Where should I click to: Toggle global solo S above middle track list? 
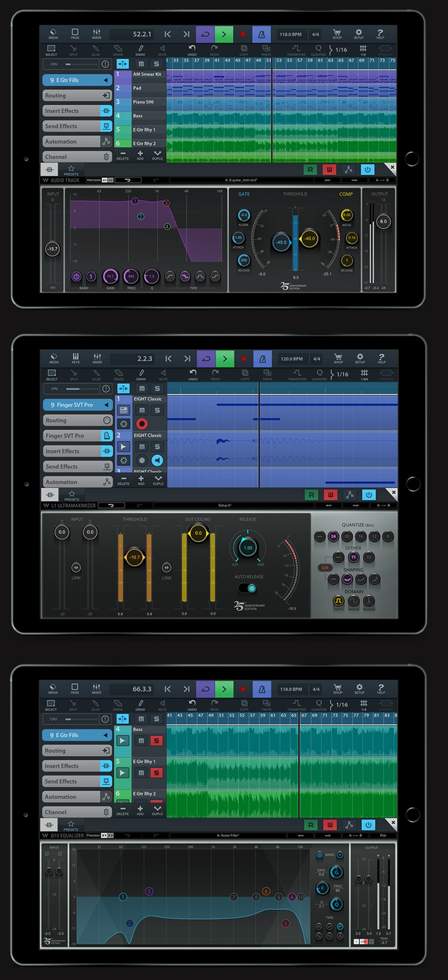157,388
